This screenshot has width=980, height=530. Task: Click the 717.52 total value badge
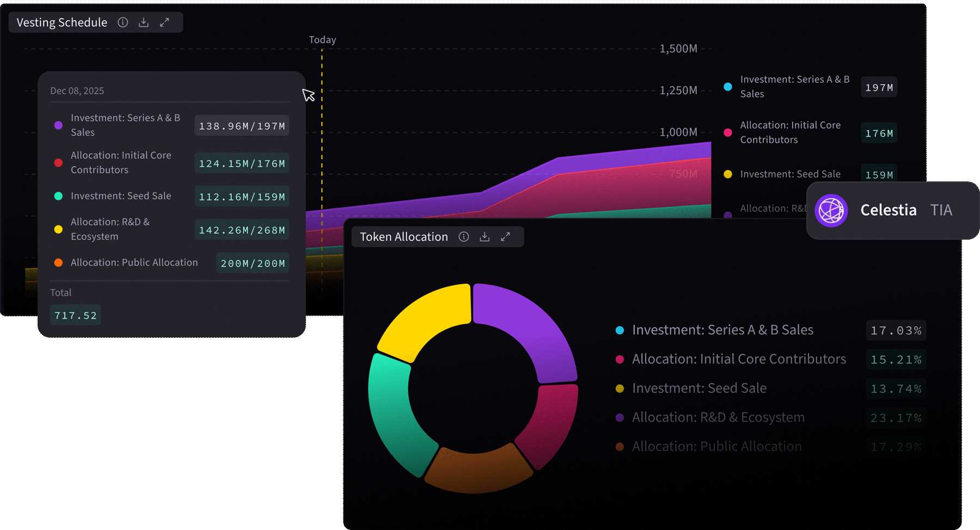coord(75,314)
